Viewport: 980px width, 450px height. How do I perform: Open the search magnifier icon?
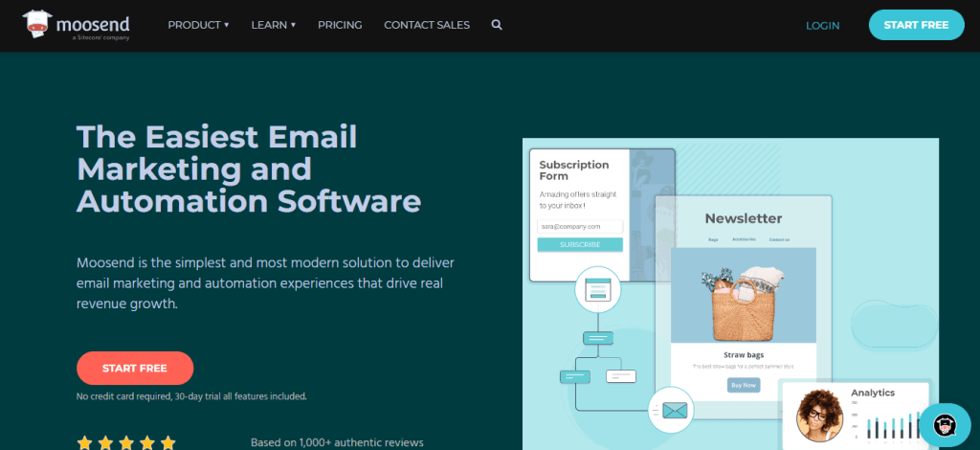pos(497,25)
